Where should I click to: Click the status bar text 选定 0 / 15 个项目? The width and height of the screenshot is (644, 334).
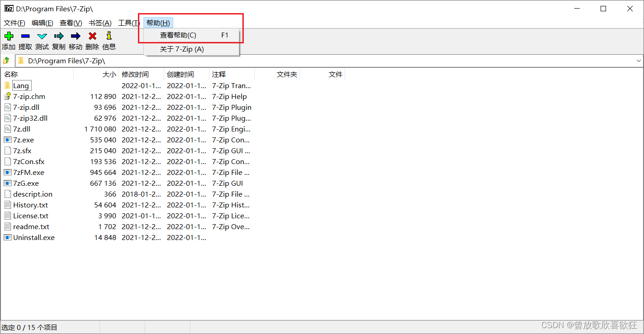(x=29, y=327)
